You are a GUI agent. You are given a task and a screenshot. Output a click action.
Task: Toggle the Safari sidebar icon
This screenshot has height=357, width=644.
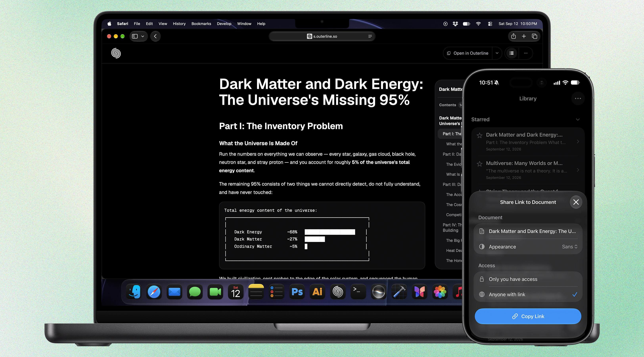[135, 36]
